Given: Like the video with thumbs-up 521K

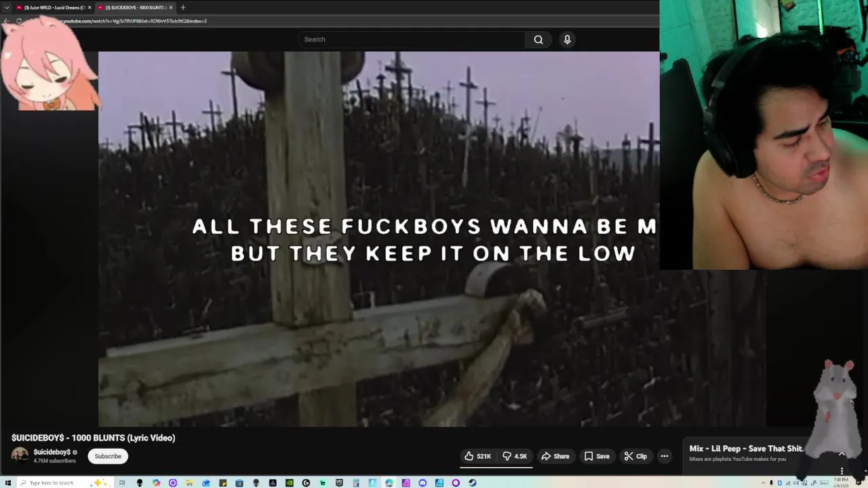Looking at the screenshot, I should coord(478,456).
